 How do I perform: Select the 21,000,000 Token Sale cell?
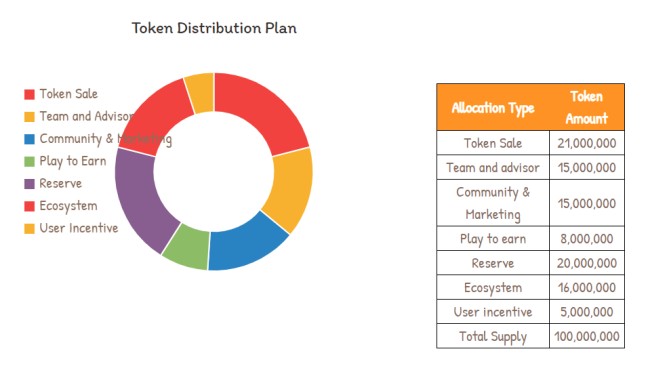coord(587,143)
